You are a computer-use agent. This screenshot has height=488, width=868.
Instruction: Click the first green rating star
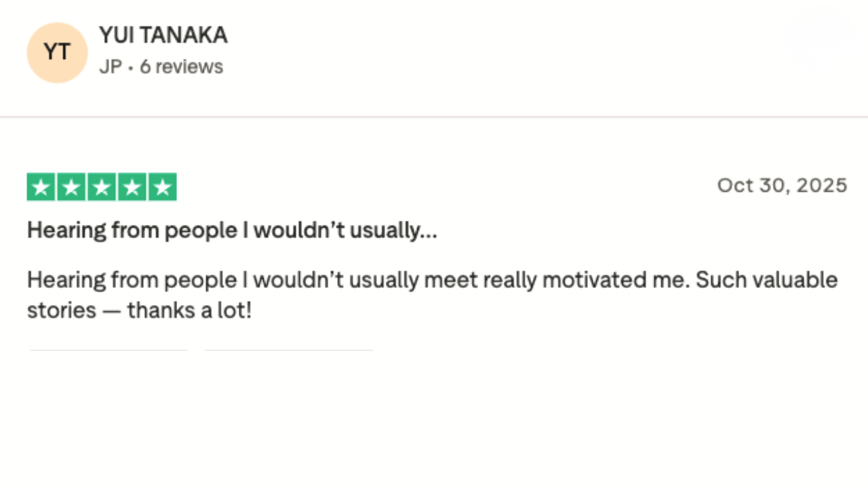[x=41, y=187]
